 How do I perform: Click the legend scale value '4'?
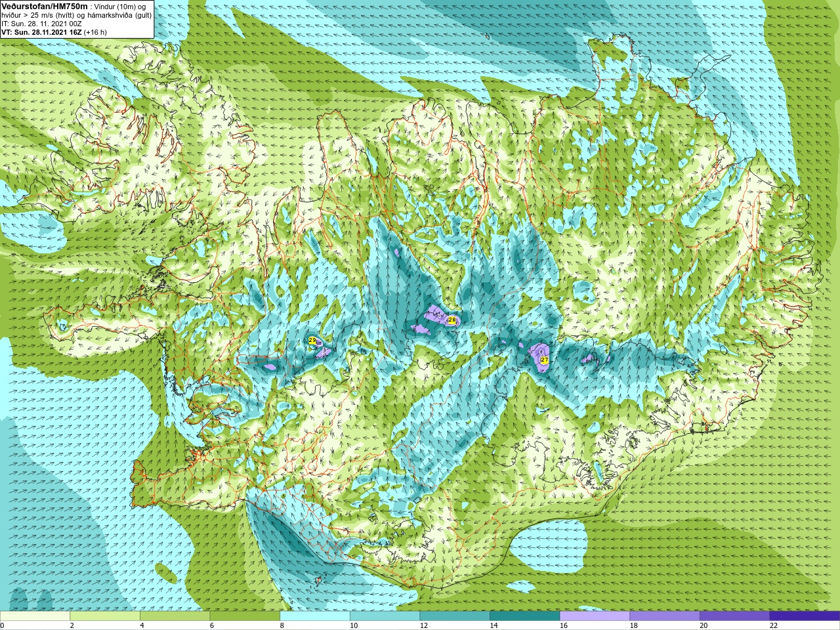click(142, 625)
